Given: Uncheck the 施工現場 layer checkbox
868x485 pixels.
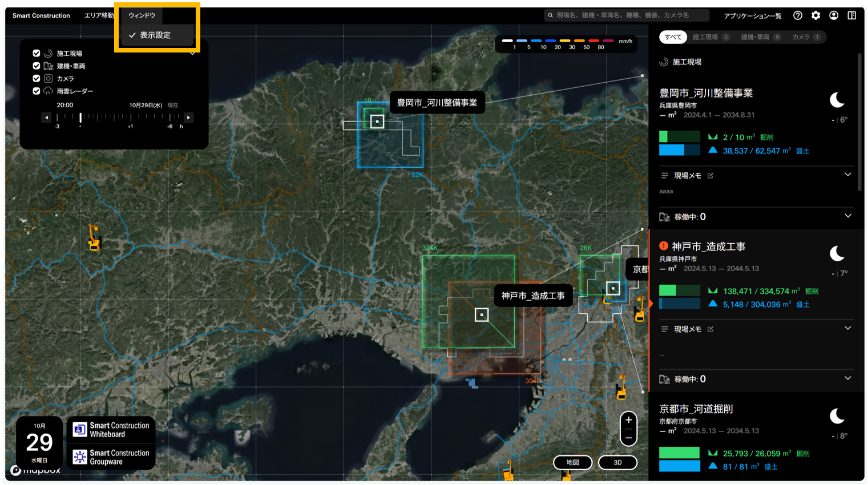Looking at the screenshot, I should (37, 53).
